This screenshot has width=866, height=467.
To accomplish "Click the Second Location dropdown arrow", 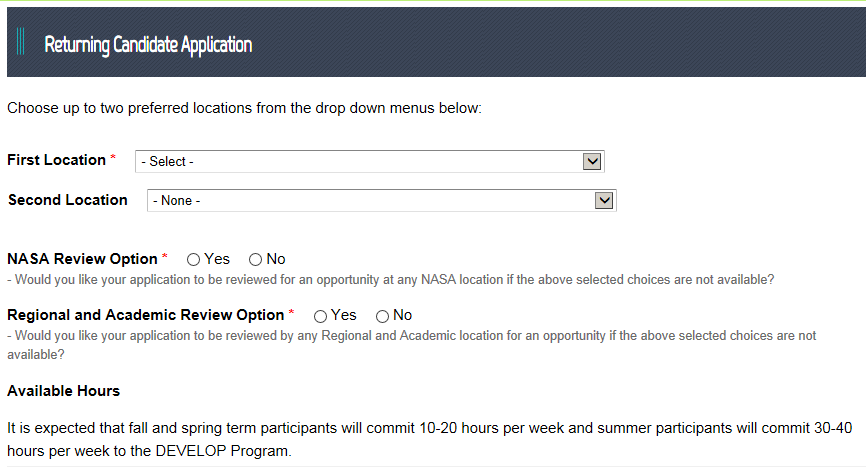I will [604, 201].
